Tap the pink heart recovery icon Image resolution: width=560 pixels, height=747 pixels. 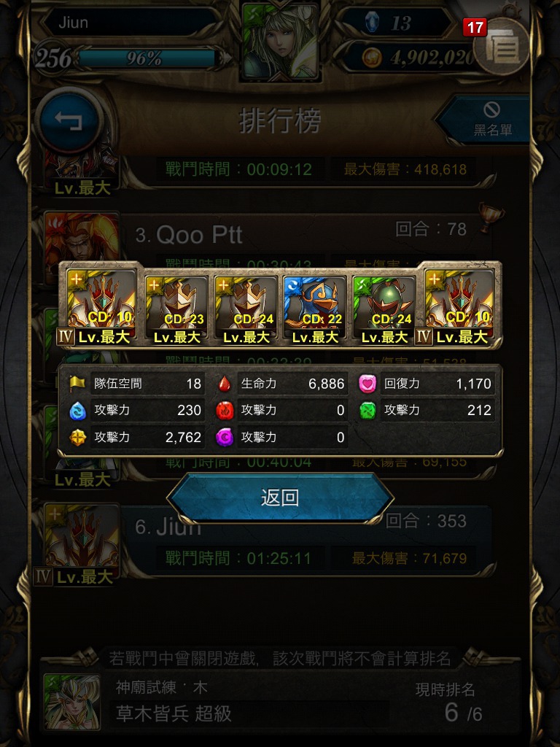[x=367, y=384]
